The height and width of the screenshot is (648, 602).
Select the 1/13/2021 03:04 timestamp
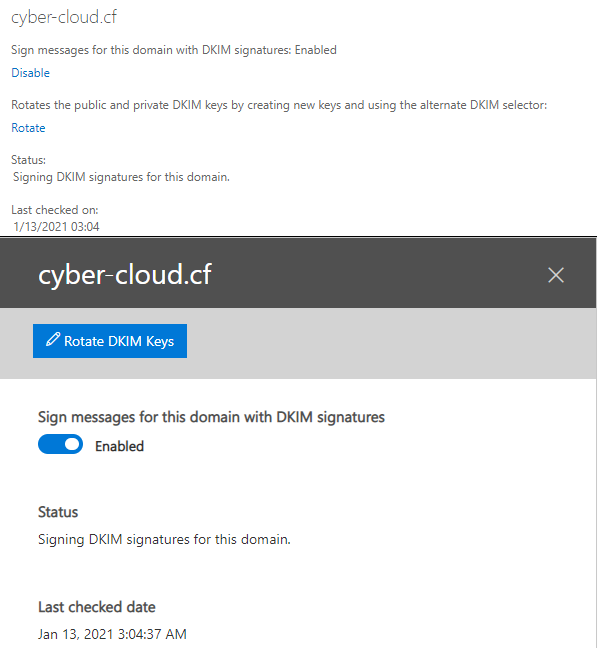click(x=56, y=227)
